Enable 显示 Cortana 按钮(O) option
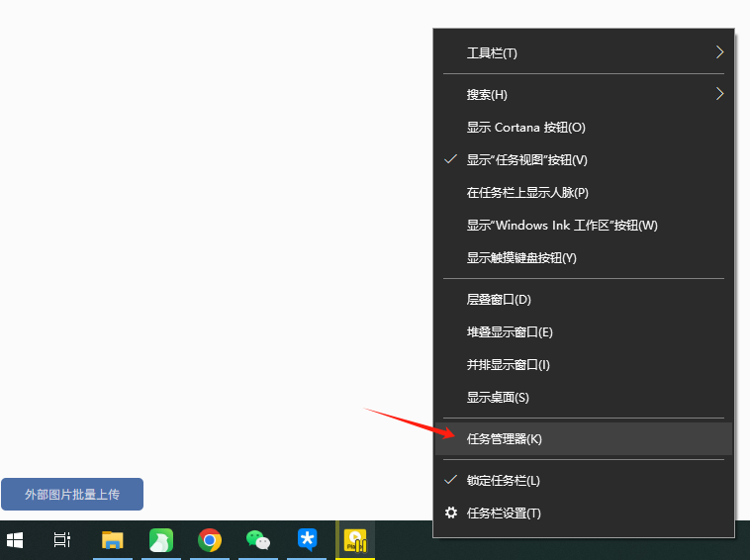Image resolution: width=750 pixels, height=560 pixels. coord(526,128)
